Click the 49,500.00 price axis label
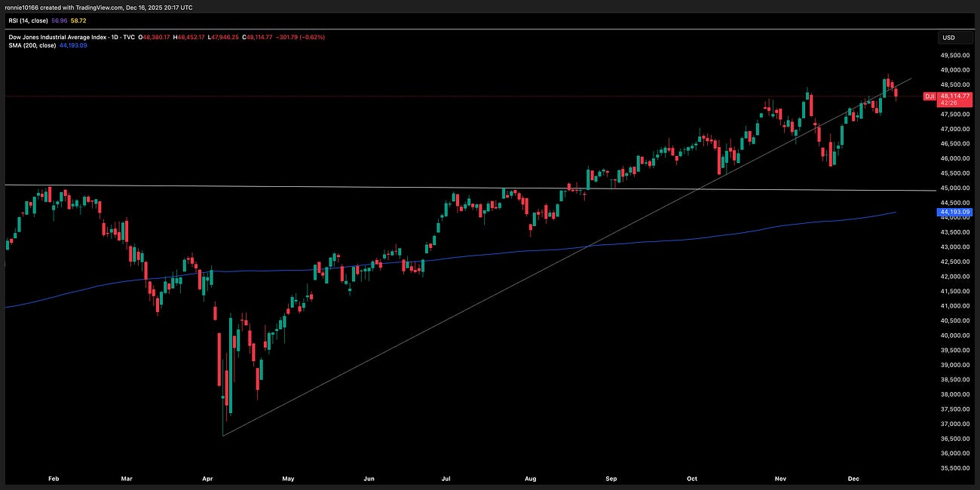The width and height of the screenshot is (980, 490). pos(955,56)
